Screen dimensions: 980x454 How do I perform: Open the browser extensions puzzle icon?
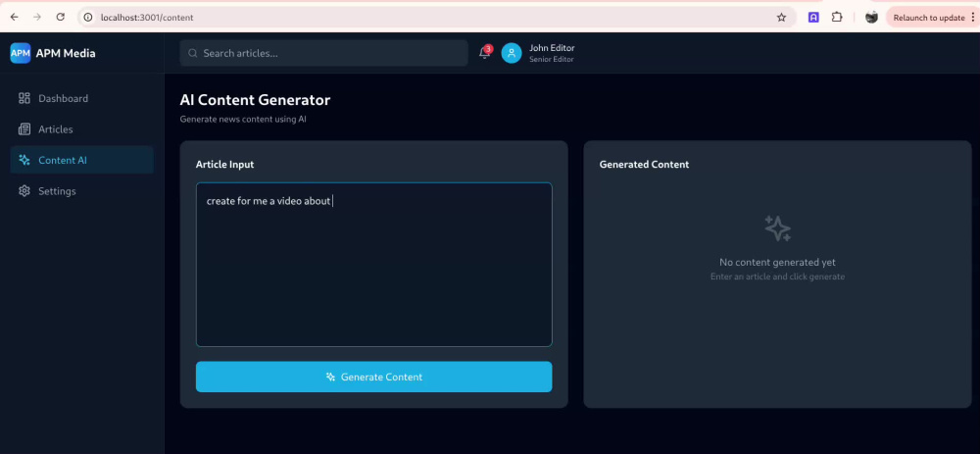[x=837, y=18]
